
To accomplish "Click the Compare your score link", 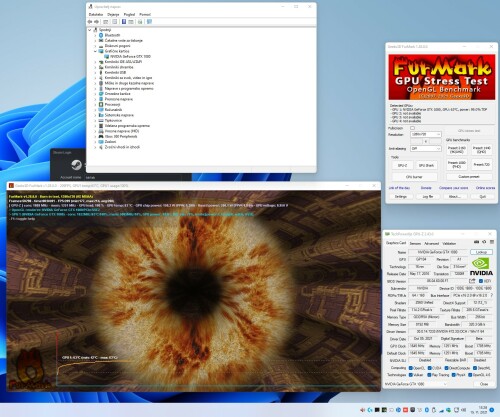I will [x=453, y=188].
